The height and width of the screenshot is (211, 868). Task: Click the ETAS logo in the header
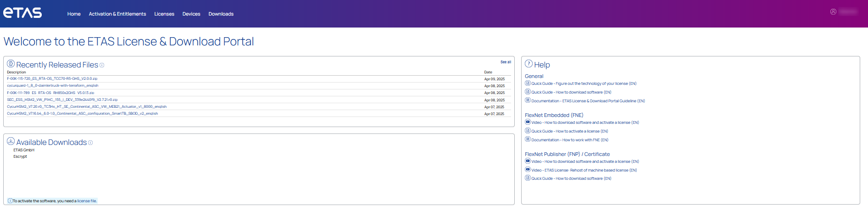(22, 13)
